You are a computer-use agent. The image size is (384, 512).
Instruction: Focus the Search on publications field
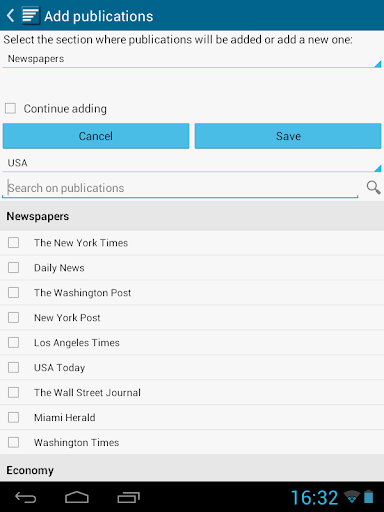tap(180, 188)
